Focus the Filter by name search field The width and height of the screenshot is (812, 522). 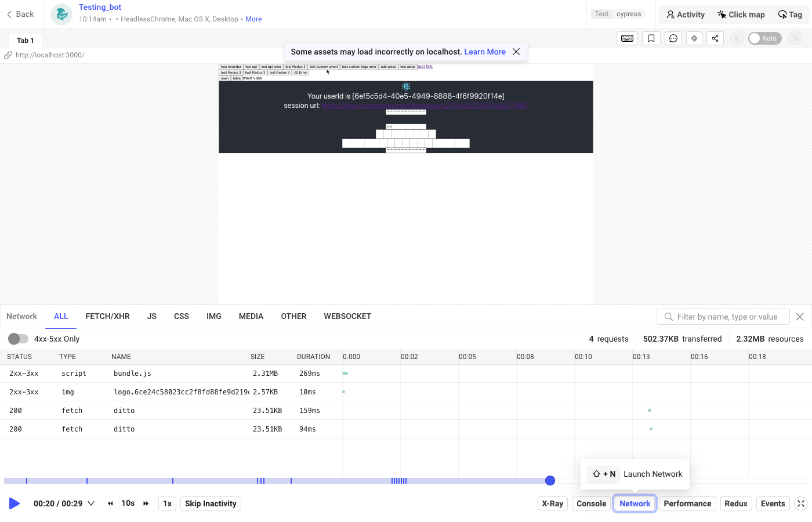[x=727, y=317]
